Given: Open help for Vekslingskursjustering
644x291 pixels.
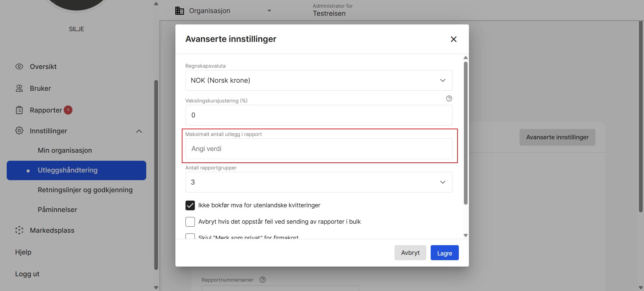Looking at the screenshot, I should 449,98.
